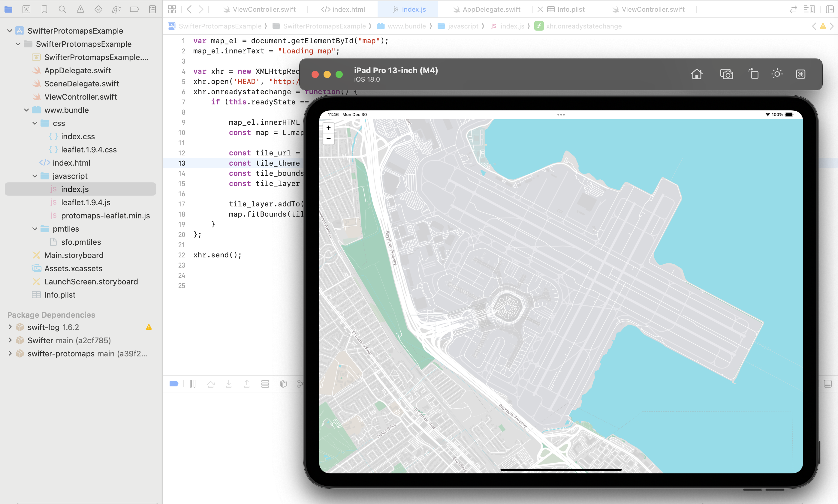Toggle the debug area visibility button

tap(827, 384)
